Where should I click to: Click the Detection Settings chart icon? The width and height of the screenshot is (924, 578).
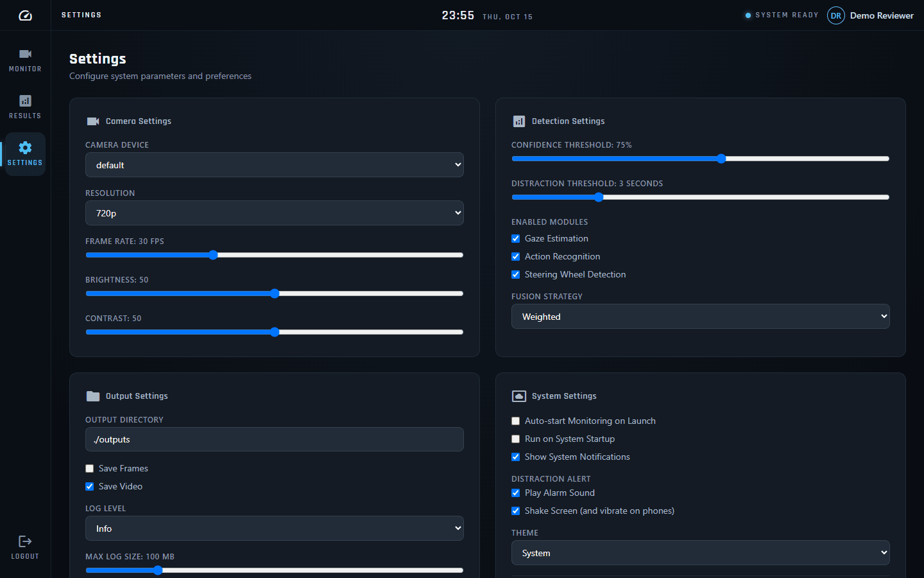(519, 121)
